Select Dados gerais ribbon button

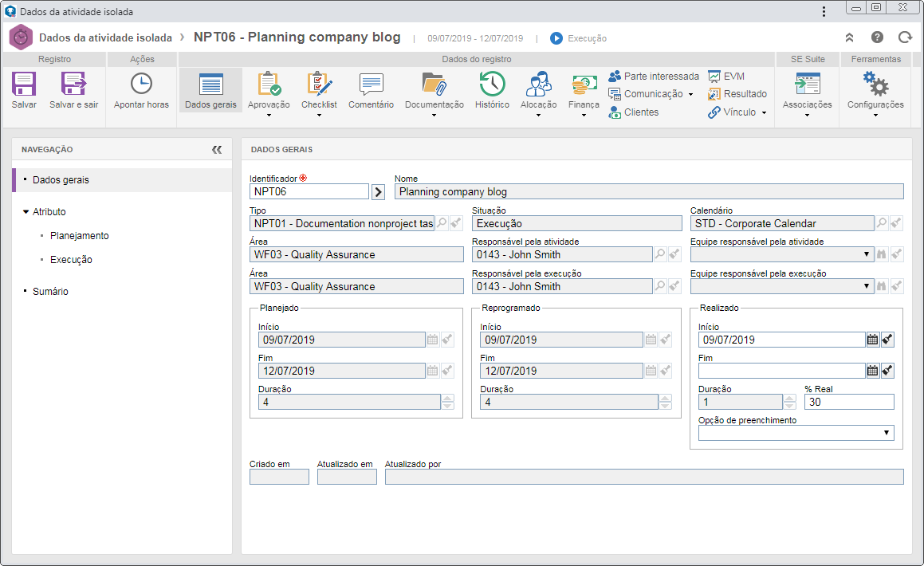[210, 90]
